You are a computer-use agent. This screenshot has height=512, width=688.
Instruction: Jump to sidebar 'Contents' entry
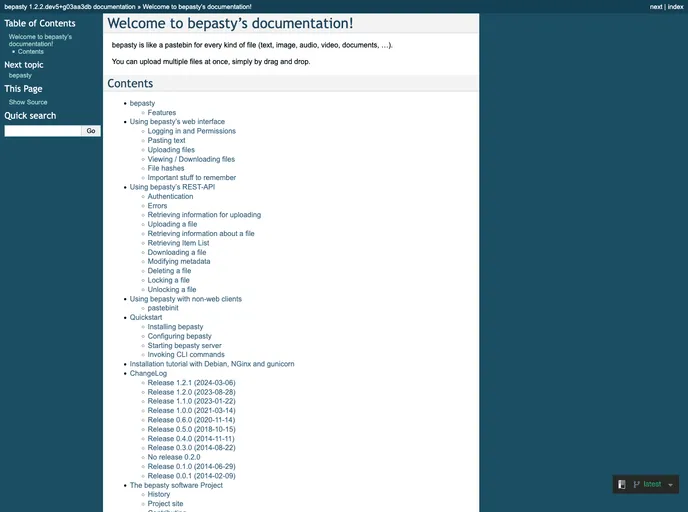[x=31, y=52]
